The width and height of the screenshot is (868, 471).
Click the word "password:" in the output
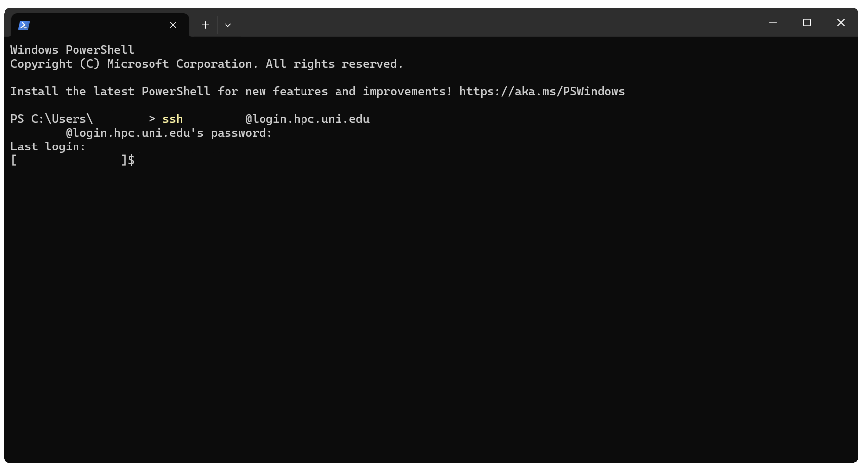click(241, 133)
